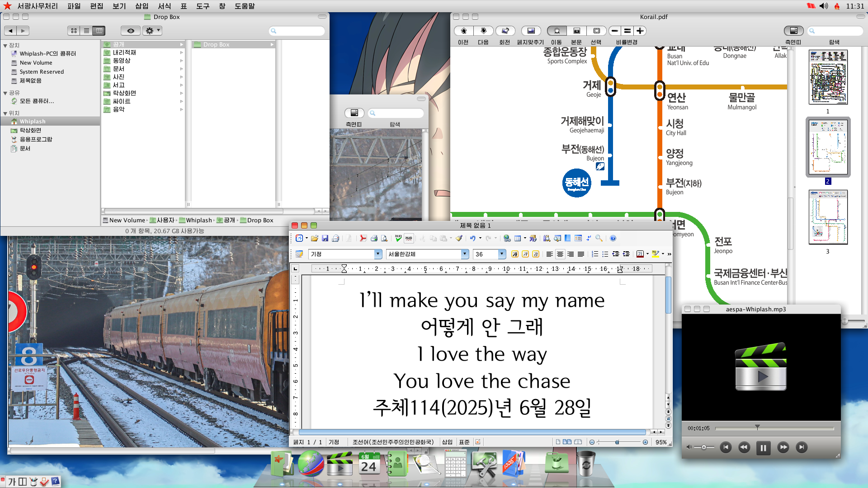Pause the aespa-Whiplash.mp3 playback

tap(763, 447)
